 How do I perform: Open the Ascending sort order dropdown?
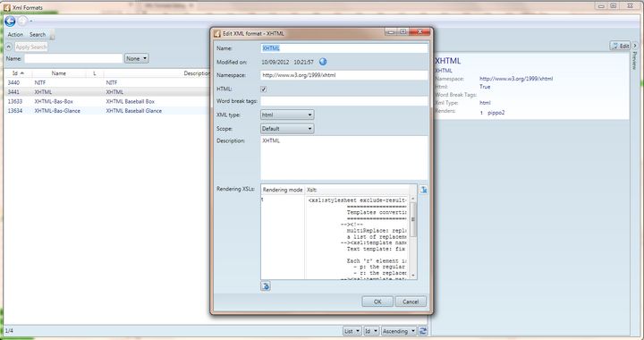[398, 331]
